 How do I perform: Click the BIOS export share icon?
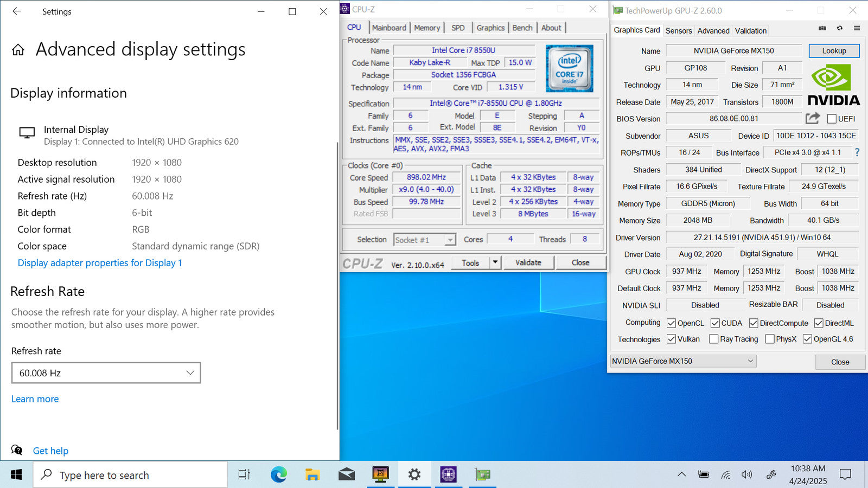[812, 118]
